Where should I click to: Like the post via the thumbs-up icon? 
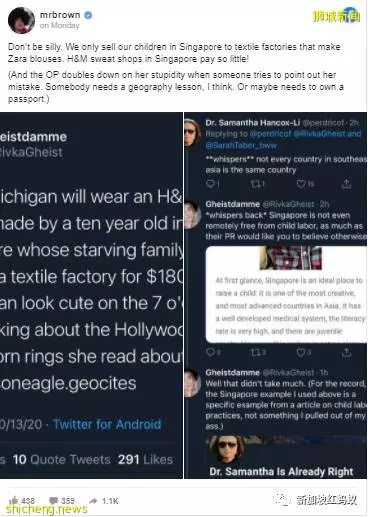pyautogui.click(x=14, y=500)
